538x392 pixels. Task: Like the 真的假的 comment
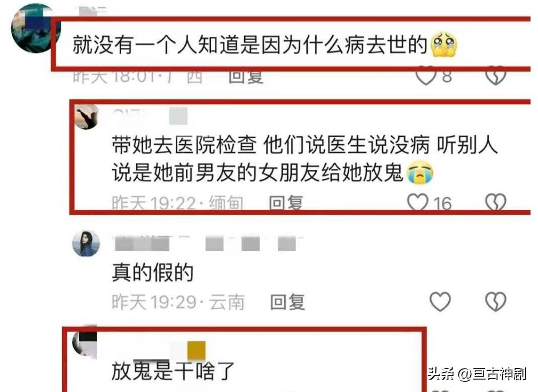click(440, 302)
